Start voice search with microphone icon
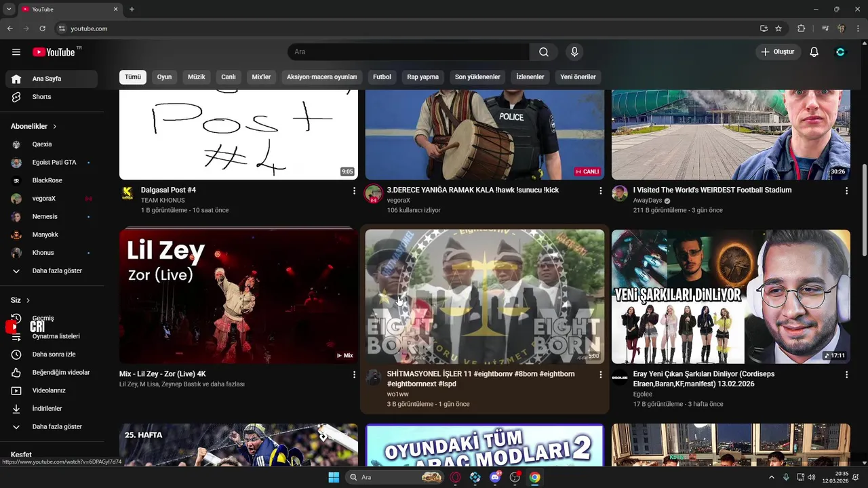 pyautogui.click(x=574, y=52)
